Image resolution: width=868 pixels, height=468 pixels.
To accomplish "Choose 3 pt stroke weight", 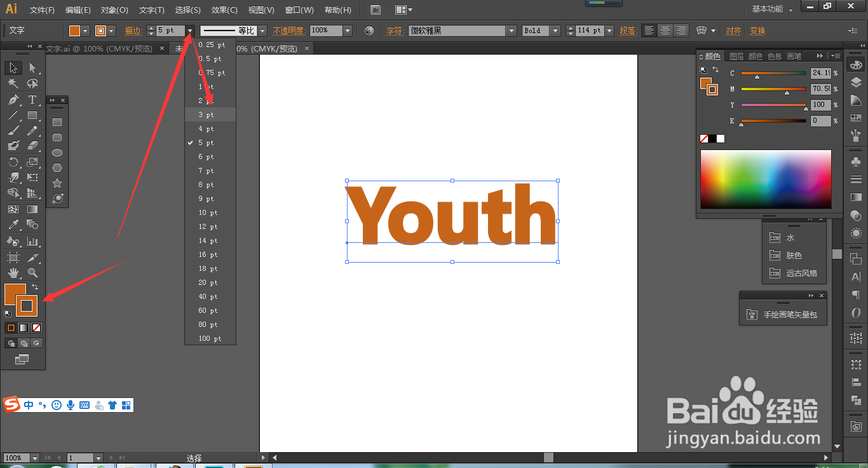I will pos(210,114).
